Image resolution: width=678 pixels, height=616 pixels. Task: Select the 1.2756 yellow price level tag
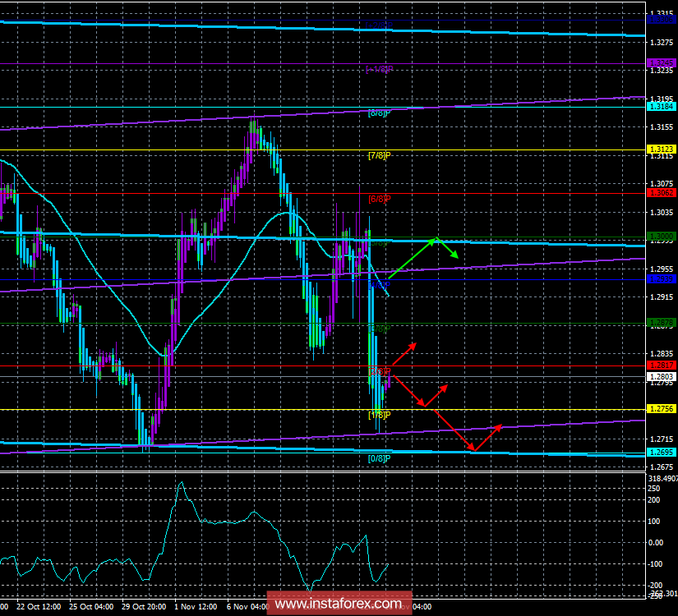(x=661, y=409)
